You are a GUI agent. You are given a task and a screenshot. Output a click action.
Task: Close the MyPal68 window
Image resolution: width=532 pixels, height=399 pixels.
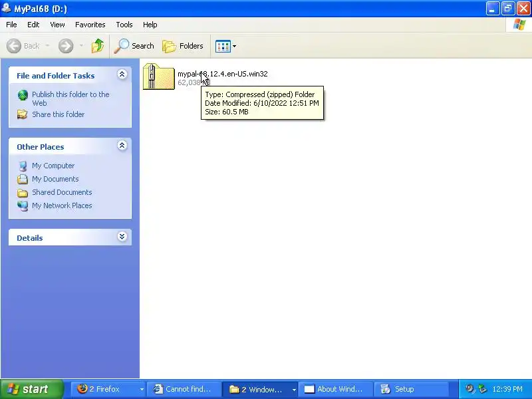point(523,9)
